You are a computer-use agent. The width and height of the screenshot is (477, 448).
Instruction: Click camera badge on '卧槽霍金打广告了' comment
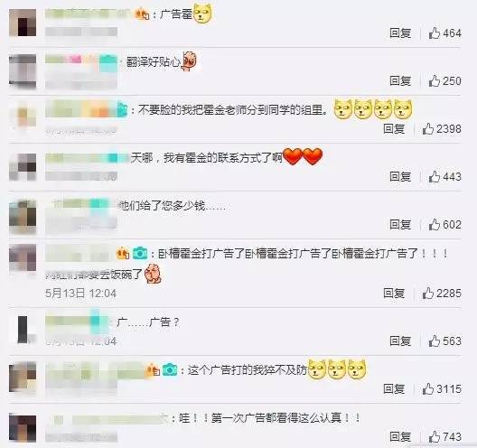(140, 253)
